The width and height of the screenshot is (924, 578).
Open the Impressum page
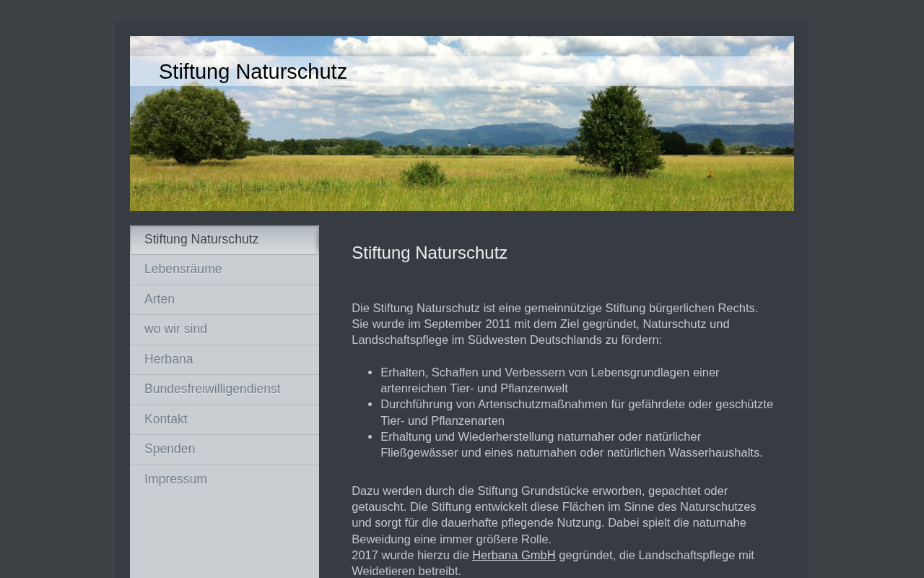point(225,480)
